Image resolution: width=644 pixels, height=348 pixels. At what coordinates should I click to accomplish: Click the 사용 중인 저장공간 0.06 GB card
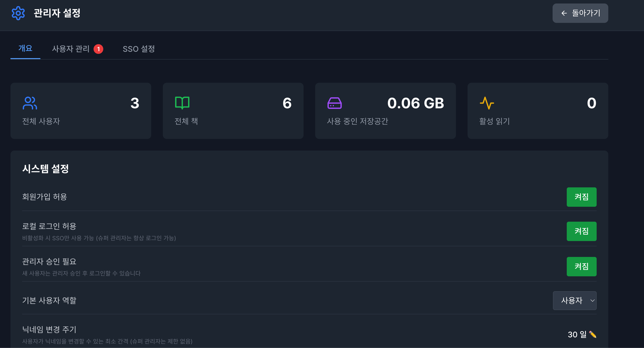[x=385, y=111]
